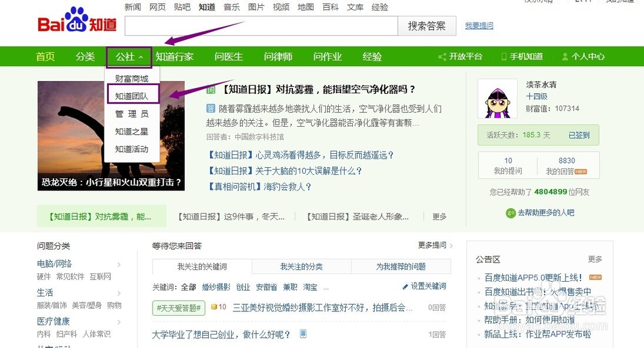Screen dimensions: 644x348
Task: Open 经验 in green navbar
Action: [x=372, y=57]
